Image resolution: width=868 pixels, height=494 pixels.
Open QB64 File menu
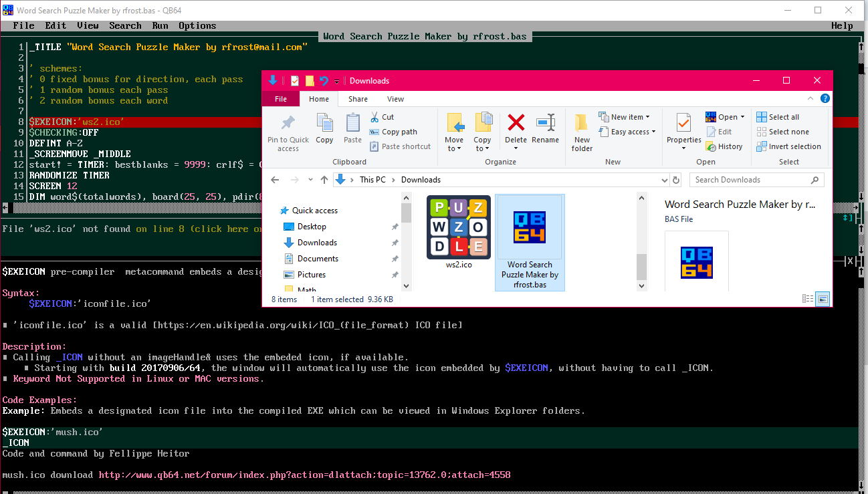click(23, 25)
